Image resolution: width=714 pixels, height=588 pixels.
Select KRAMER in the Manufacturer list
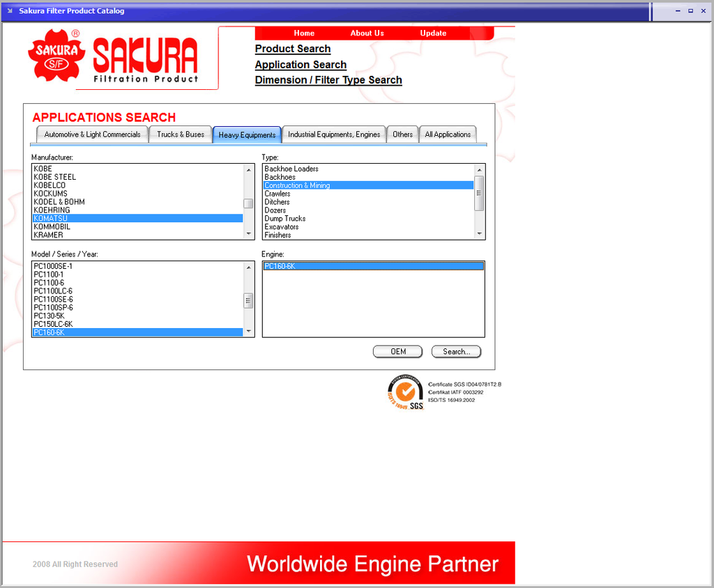pyautogui.click(x=138, y=235)
